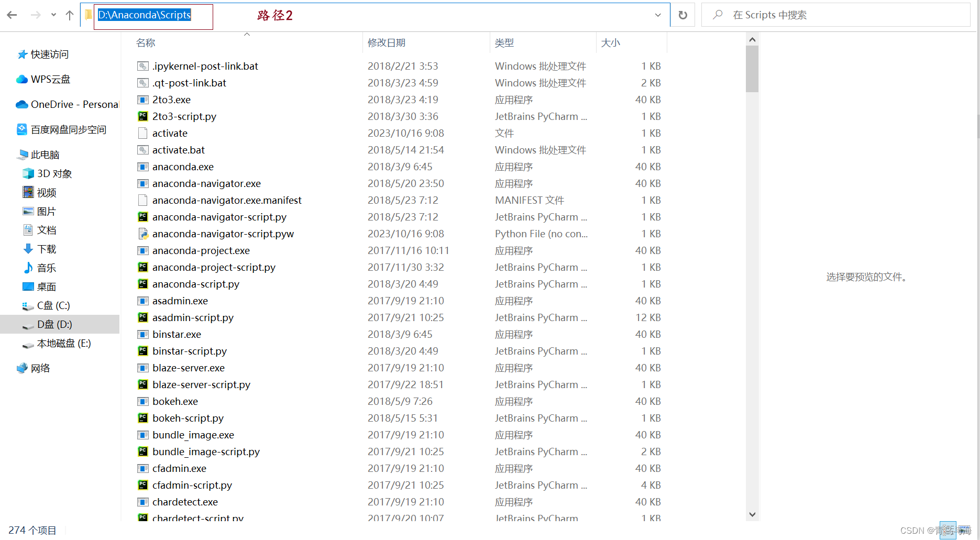Click the activate.bat file icon
Screen dimensions: 980x540
click(x=143, y=150)
